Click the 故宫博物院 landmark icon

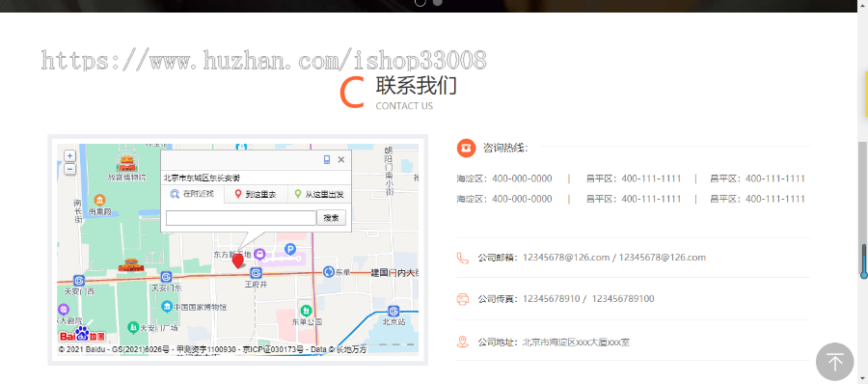coord(127,163)
